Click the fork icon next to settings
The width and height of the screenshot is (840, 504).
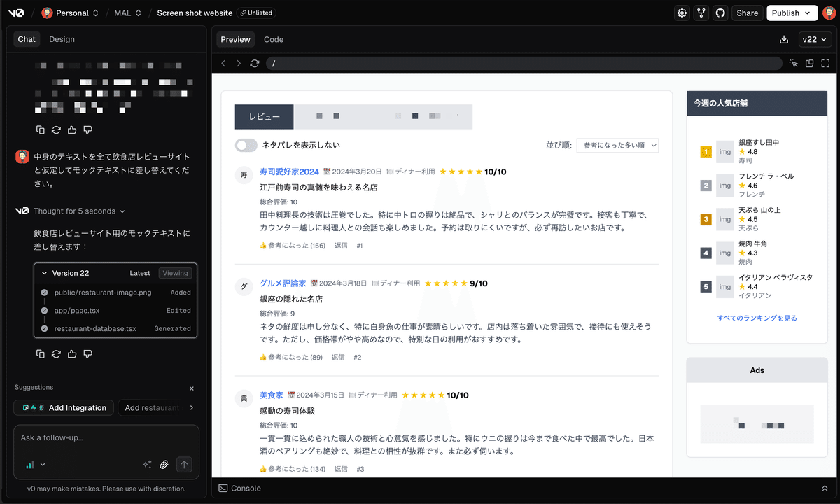(701, 13)
